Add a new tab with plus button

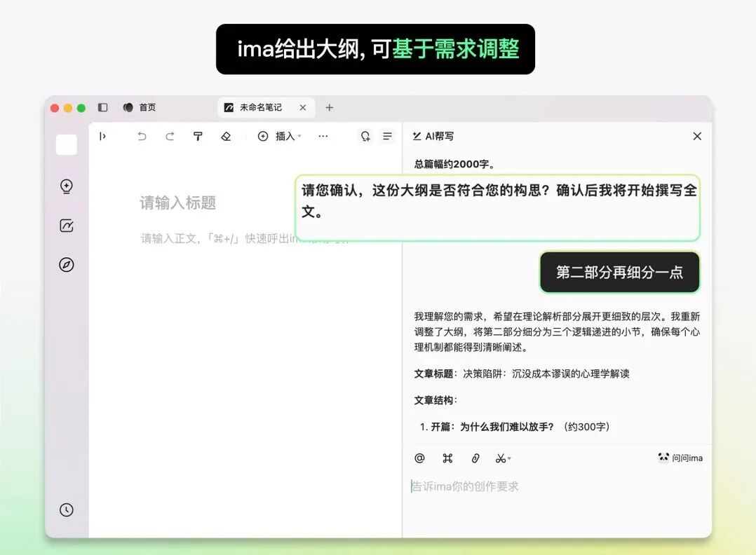pos(330,108)
